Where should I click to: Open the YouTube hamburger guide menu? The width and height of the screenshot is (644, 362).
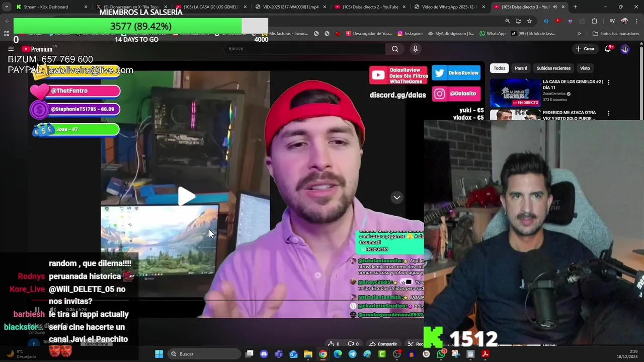[x=11, y=49]
